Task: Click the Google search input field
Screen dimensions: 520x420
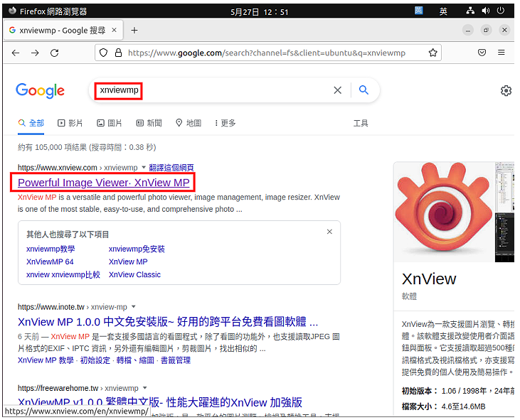Action: [212, 90]
